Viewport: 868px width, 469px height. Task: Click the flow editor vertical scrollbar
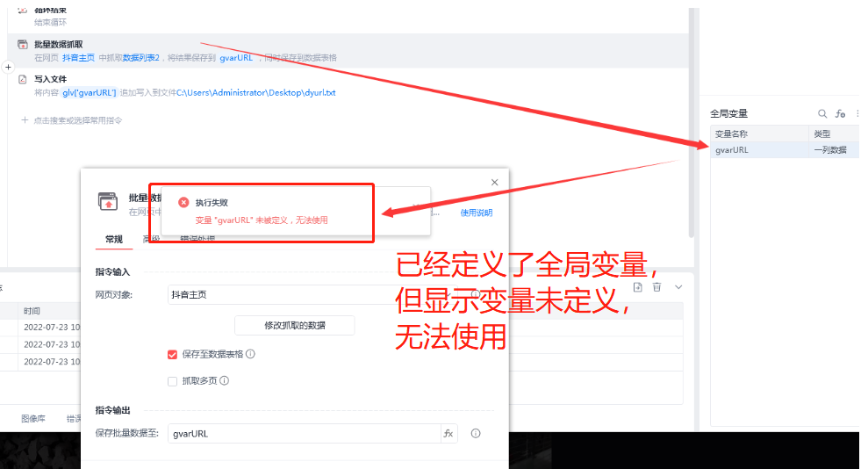pos(692,122)
